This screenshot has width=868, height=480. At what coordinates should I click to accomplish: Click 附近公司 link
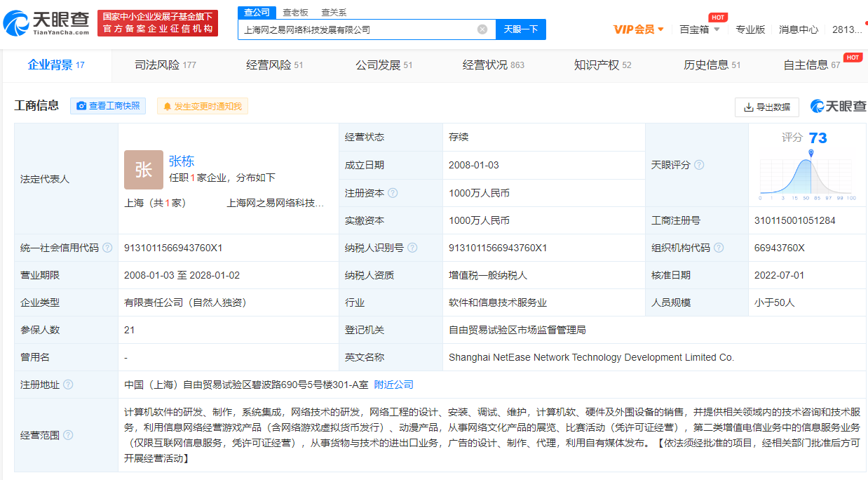[x=394, y=385]
